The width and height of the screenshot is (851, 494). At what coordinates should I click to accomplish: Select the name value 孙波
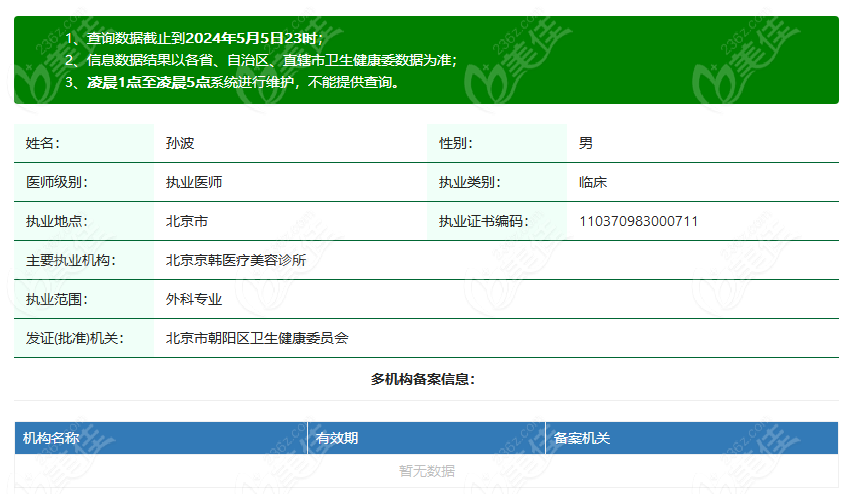coord(180,143)
